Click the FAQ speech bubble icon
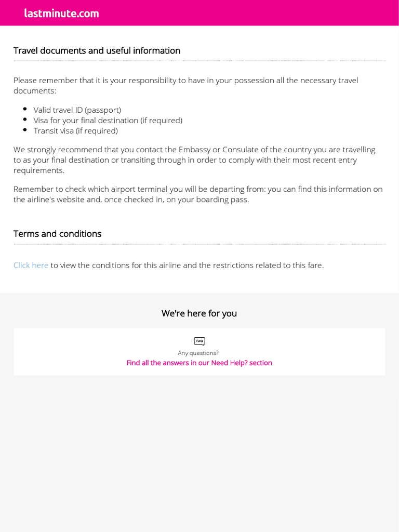Image resolution: width=399 pixels, height=532 pixels. (199, 341)
